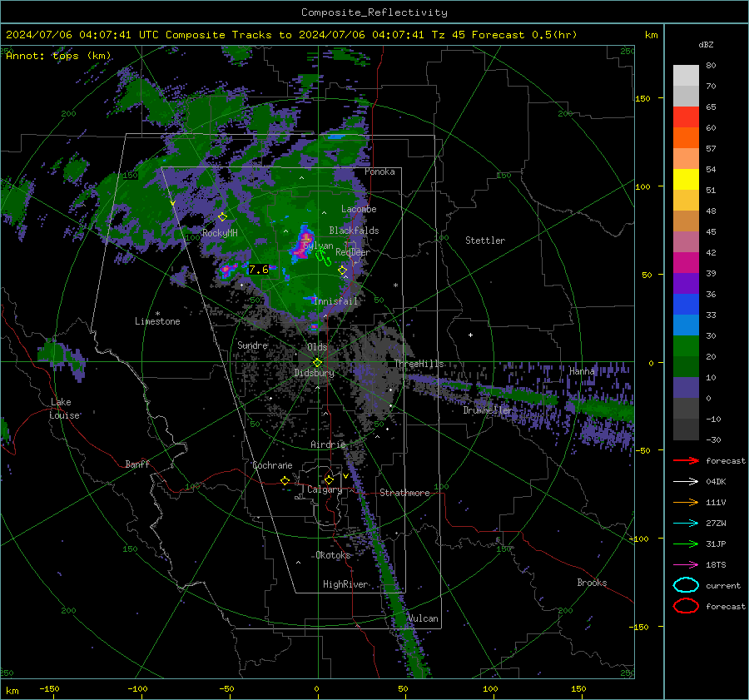Image resolution: width=749 pixels, height=700 pixels.
Task: Click the Brooks label on map
Action: (592, 583)
